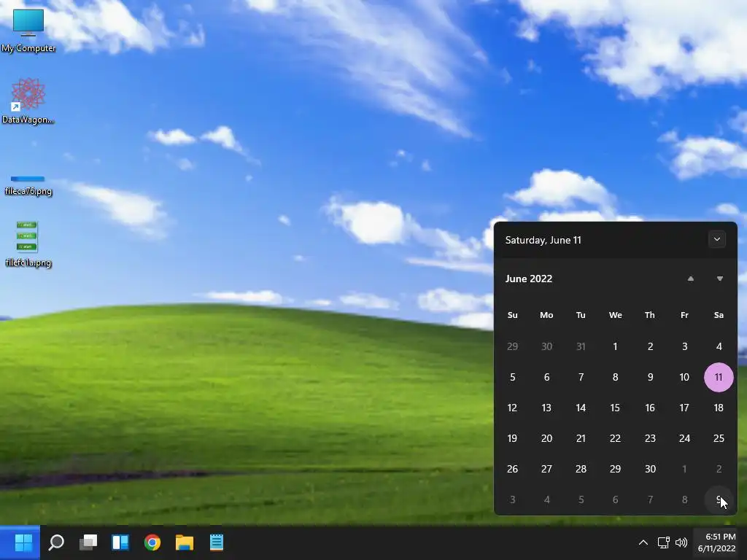Go to the next month with the down arrow
Screen dimensions: 747x560
coord(720,279)
